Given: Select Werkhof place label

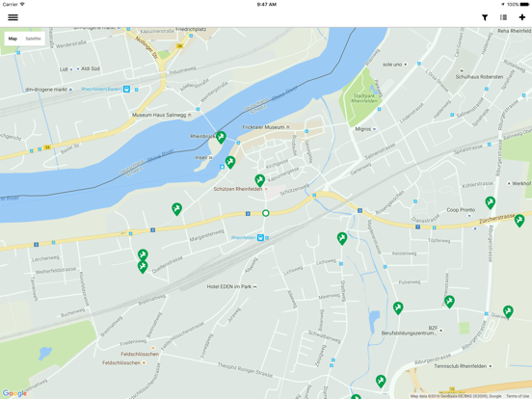Looking at the screenshot, I should click(521, 183).
